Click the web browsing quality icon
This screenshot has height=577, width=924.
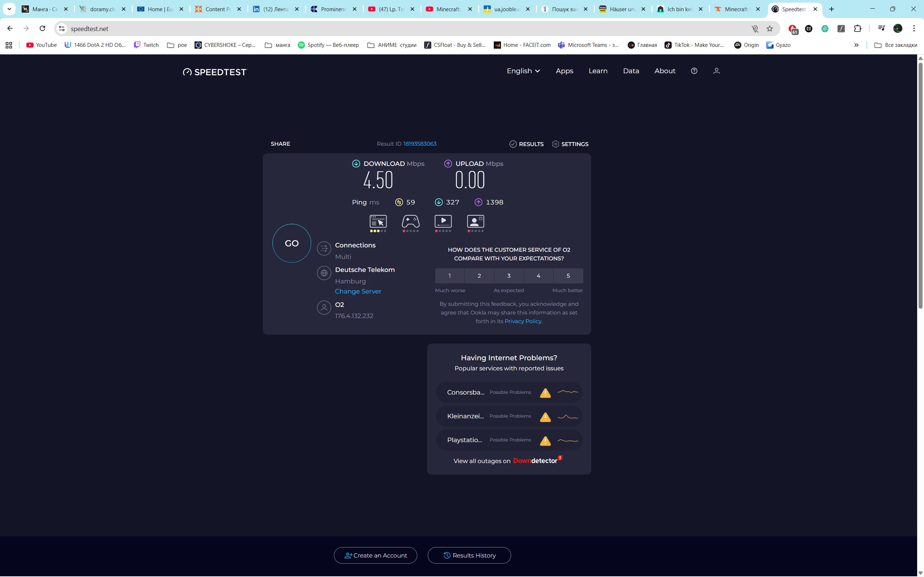tap(378, 221)
